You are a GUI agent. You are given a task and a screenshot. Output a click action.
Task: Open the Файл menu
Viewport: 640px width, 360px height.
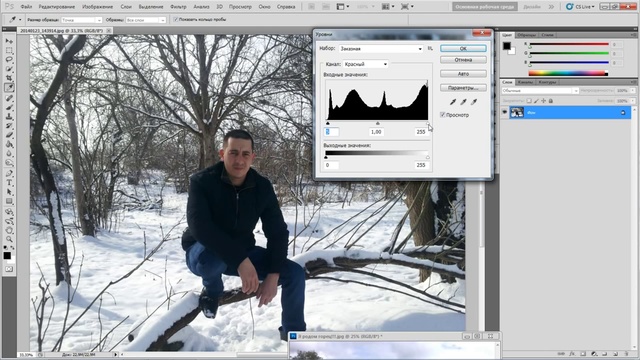pos(26,7)
